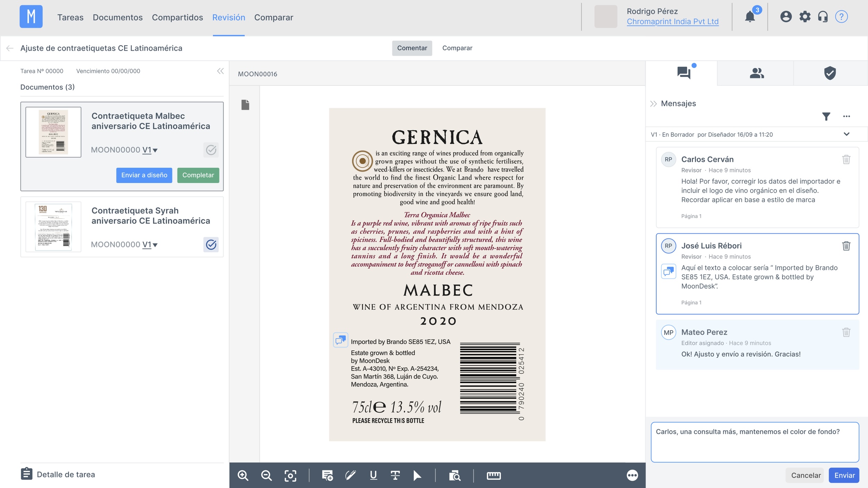Switch to the participants people tab
The image size is (868, 488).
coord(757,73)
